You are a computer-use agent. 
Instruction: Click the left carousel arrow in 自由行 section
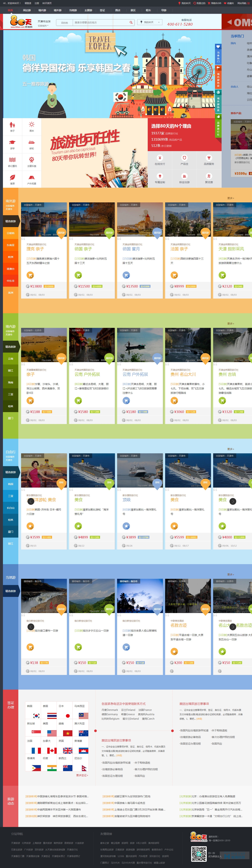click(31, 501)
